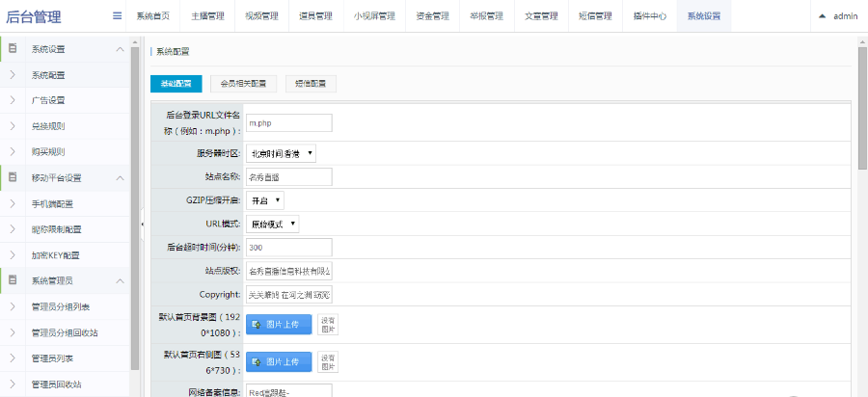Open 主播管理 in the top navigation
The height and width of the screenshot is (397, 868).
[x=206, y=16]
